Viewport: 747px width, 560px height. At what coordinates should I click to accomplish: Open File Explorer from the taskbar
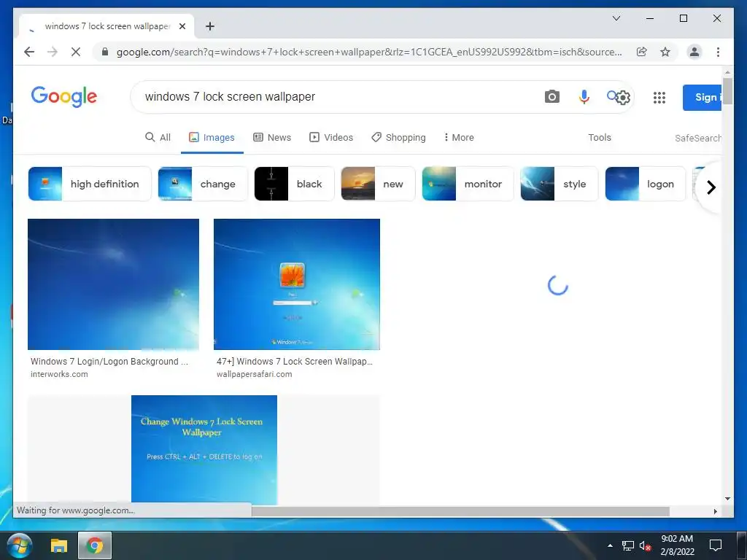pyautogui.click(x=59, y=545)
